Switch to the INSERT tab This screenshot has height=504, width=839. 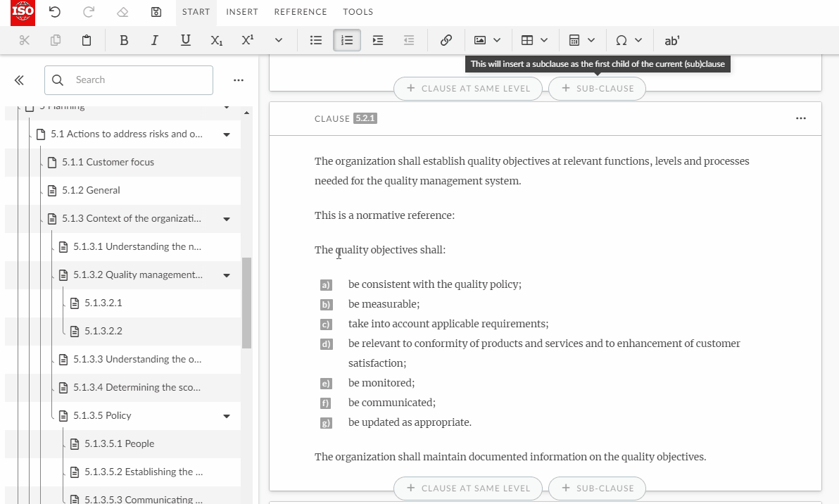point(242,12)
